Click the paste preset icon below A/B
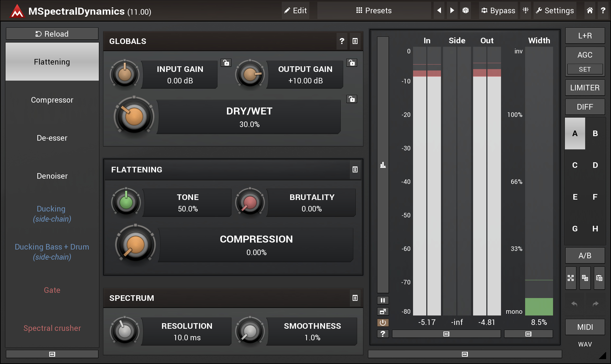Viewport: 611px width, 364px height. 599,278
